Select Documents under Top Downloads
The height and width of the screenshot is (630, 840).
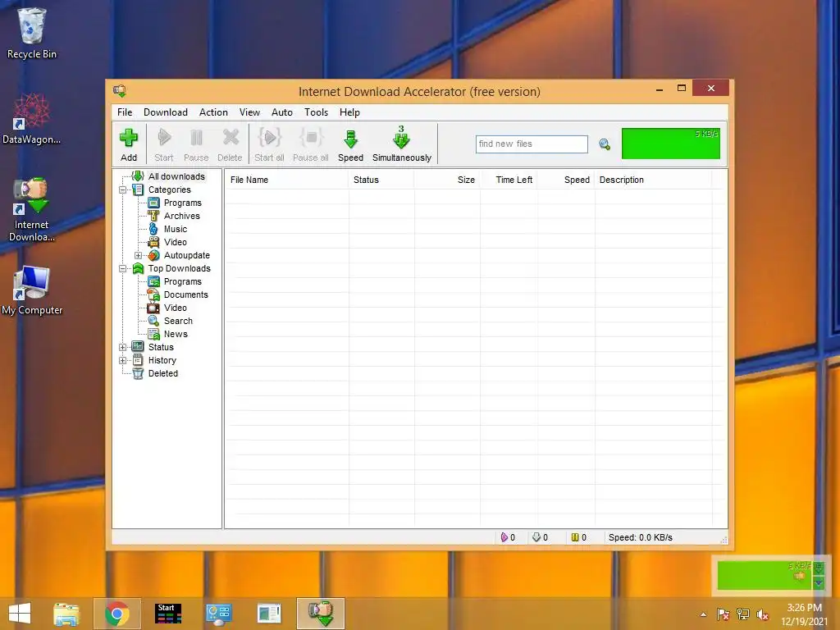pyautogui.click(x=186, y=294)
